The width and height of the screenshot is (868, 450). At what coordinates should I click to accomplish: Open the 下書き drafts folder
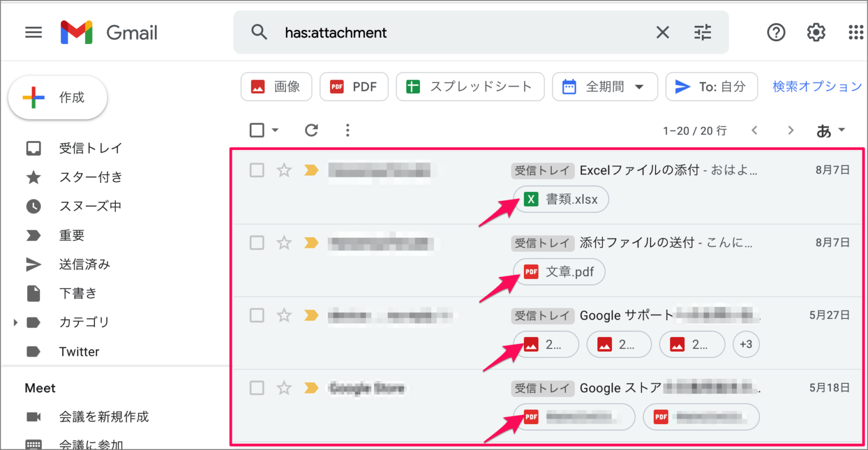[x=78, y=293]
